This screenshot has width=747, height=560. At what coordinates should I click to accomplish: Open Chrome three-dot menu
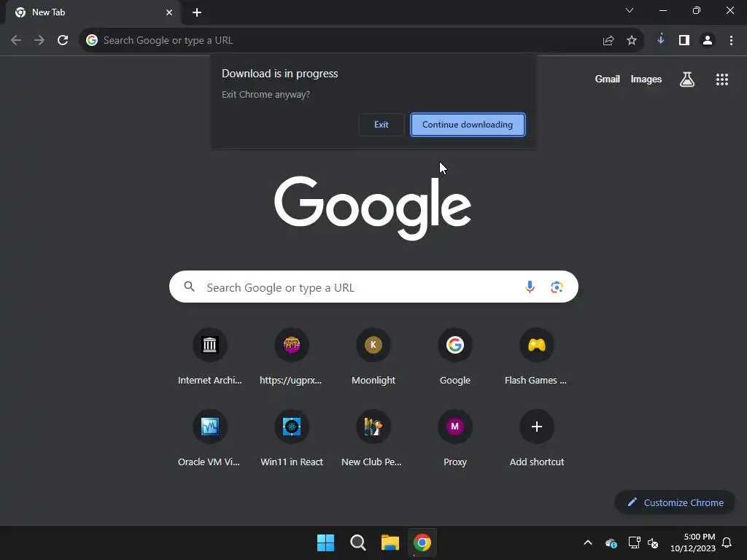click(x=731, y=41)
